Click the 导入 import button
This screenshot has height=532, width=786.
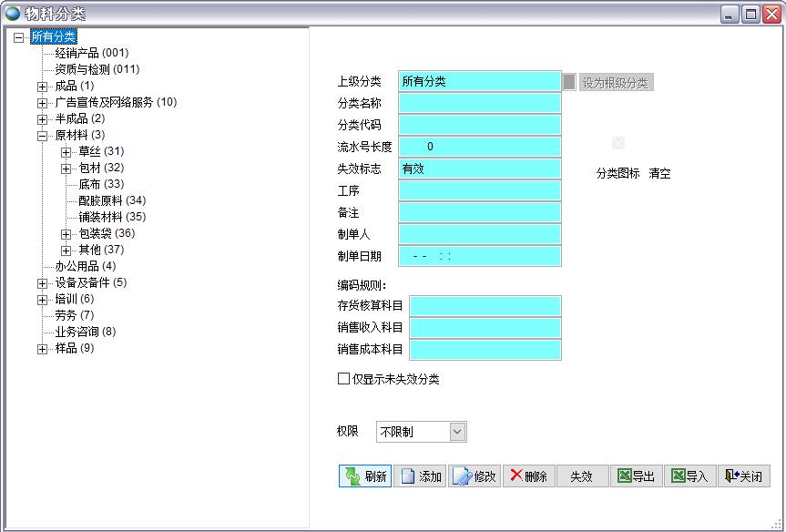(689, 476)
